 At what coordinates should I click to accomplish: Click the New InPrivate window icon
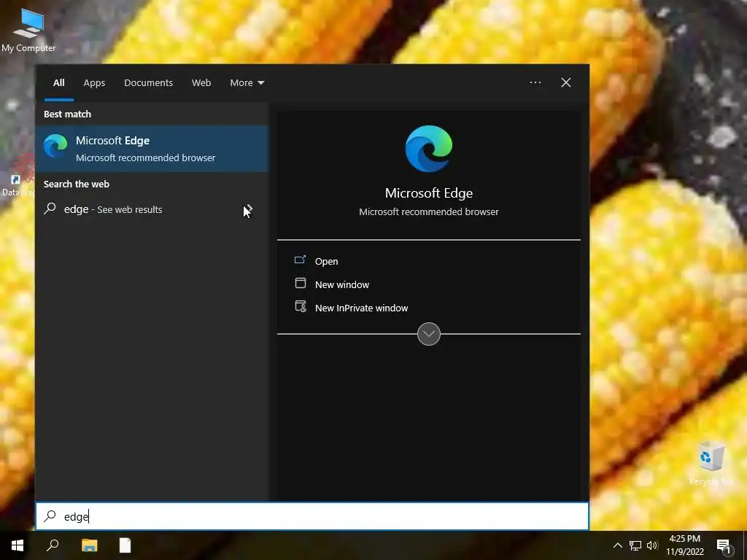click(301, 307)
